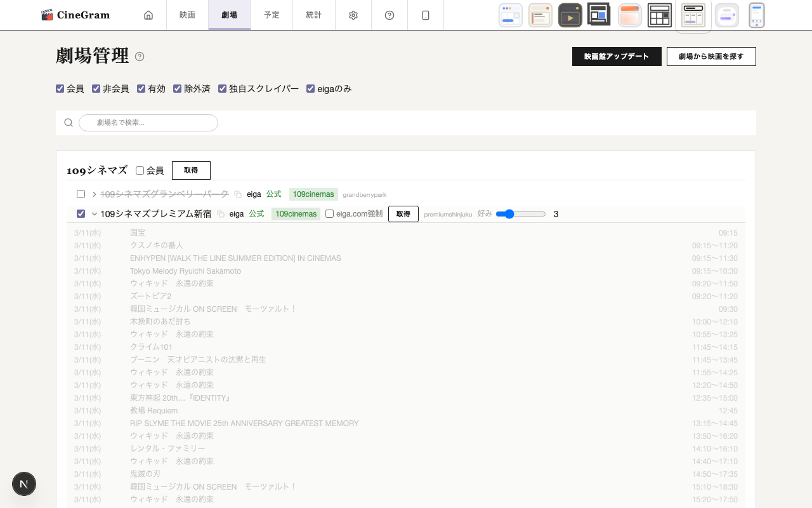This screenshot has width=812, height=508.
Task: Open the help question mark icon
Action: pos(389,15)
